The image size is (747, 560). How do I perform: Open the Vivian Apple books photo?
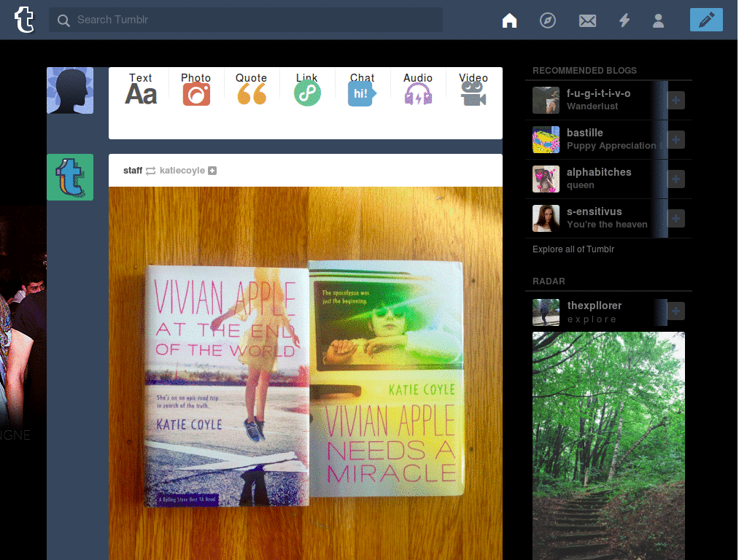click(306, 373)
